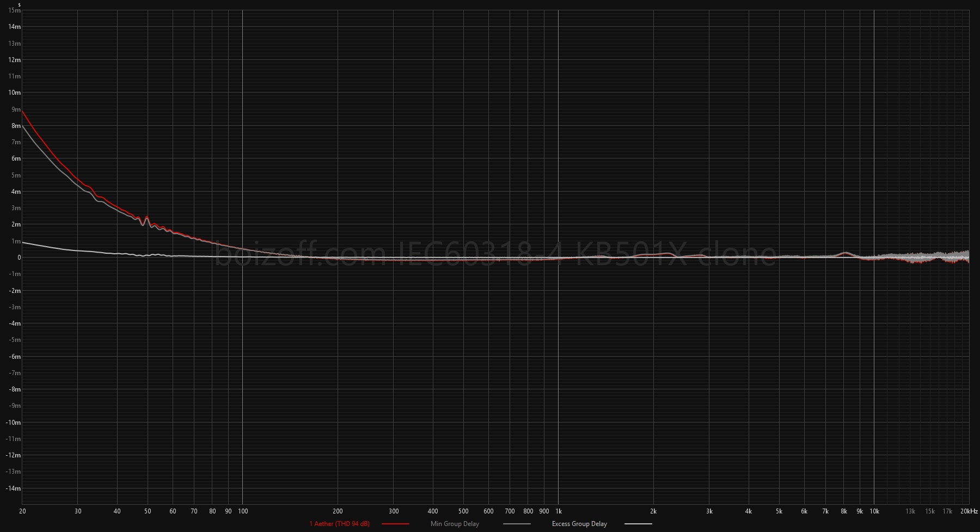Toggle the 'Excess Group Delay' legend label
980x532 pixels.
579,524
